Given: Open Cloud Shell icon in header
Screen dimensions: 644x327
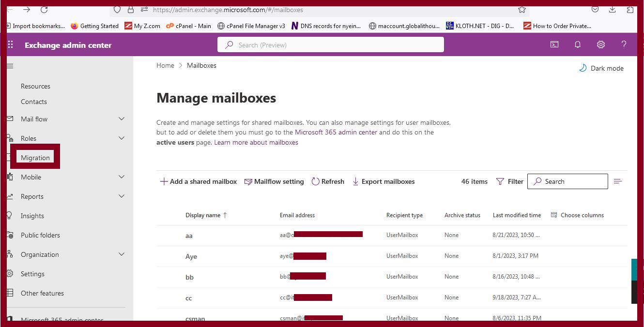Looking at the screenshot, I should [554, 45].
